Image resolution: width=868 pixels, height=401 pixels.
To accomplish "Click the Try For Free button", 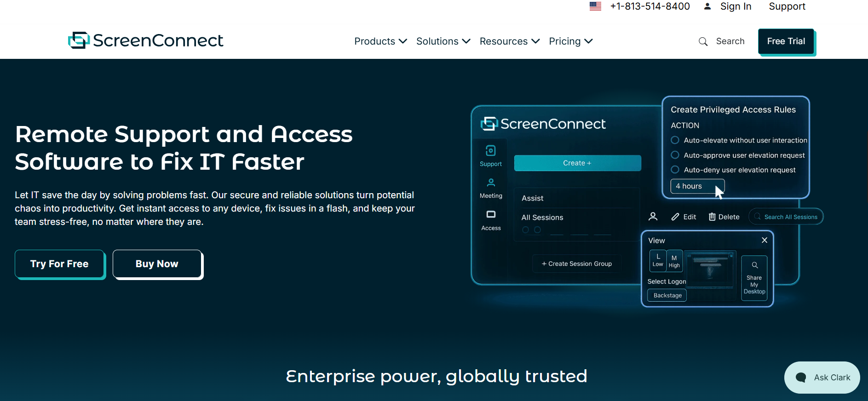I will click(59, 264).
